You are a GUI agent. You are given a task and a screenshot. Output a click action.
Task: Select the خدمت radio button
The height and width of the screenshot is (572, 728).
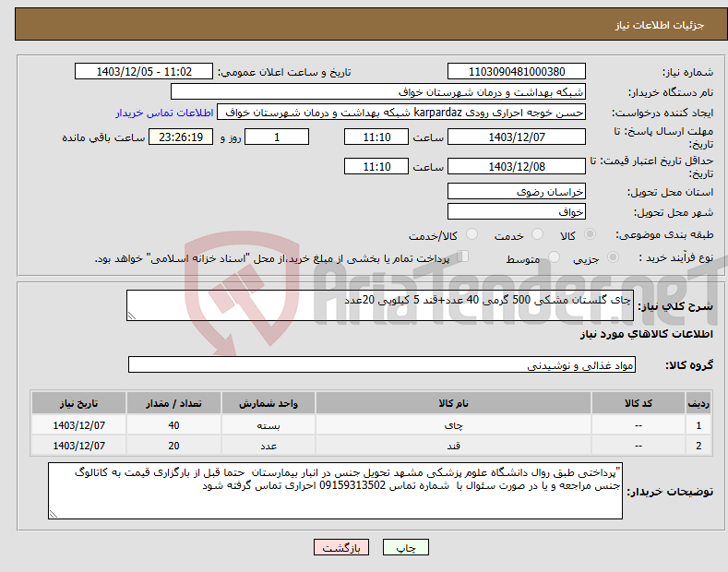537,234
